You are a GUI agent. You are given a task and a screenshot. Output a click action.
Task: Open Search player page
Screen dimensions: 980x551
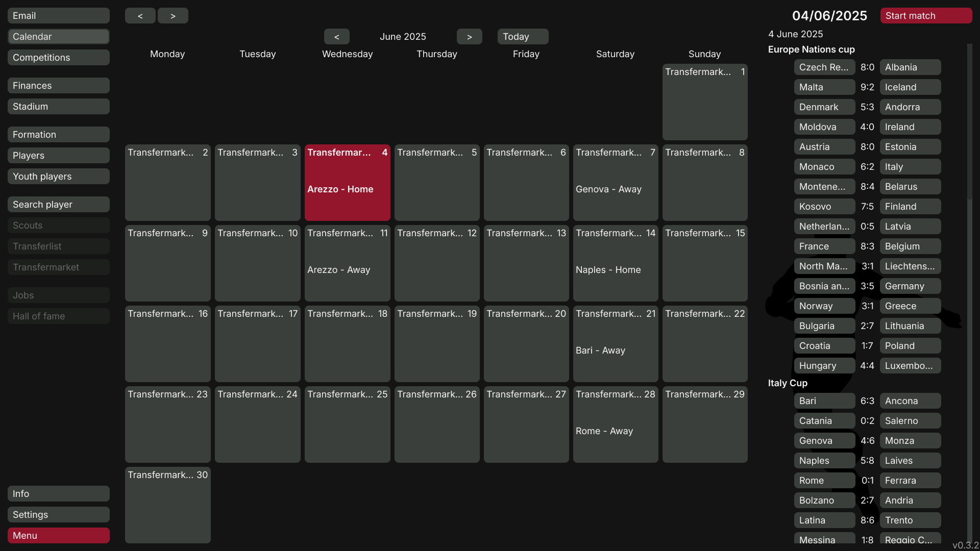pyautogui.click(x=58, y=205)
